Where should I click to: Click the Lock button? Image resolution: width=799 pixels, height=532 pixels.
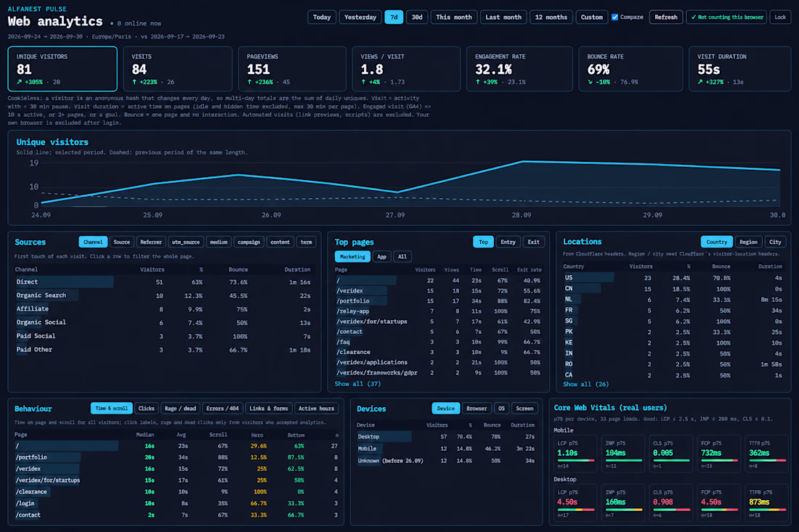780,17
